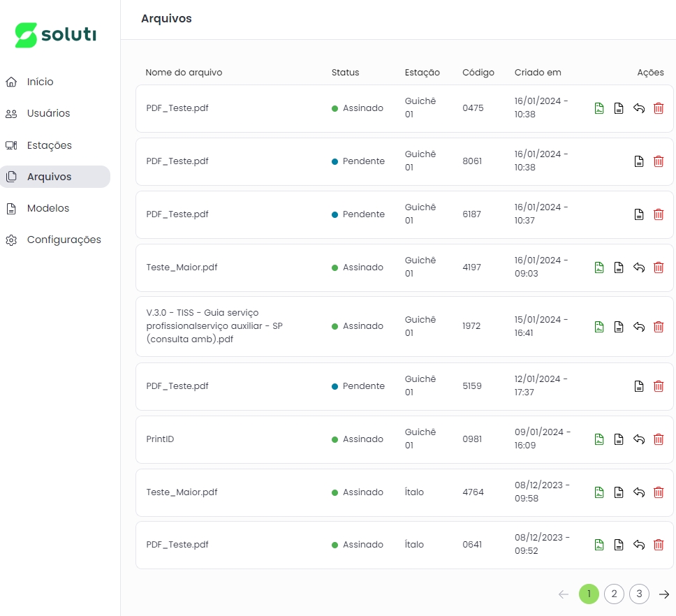The width and height of the screenshot is (676, 616).
Task: Navigate to Modelos in sidebar
Action: 47,208
